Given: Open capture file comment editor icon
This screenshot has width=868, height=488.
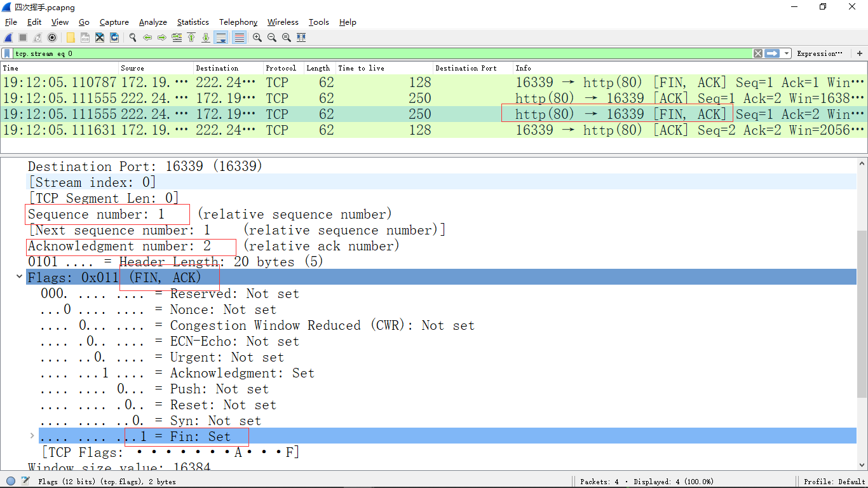Looking at the screenshot, I should click(x=25, y=481).
